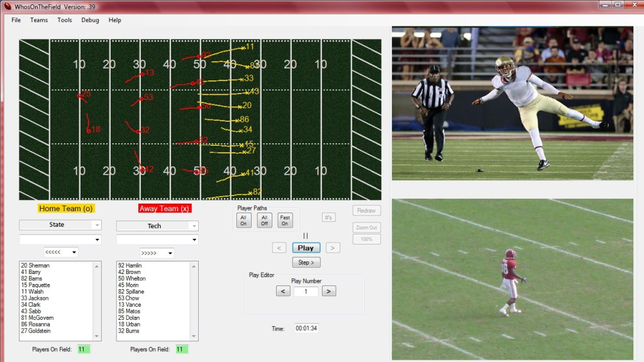Screen dimensions: 644x362
Task: Toggle the Fast On player paths button
Action: coord(285,220)
